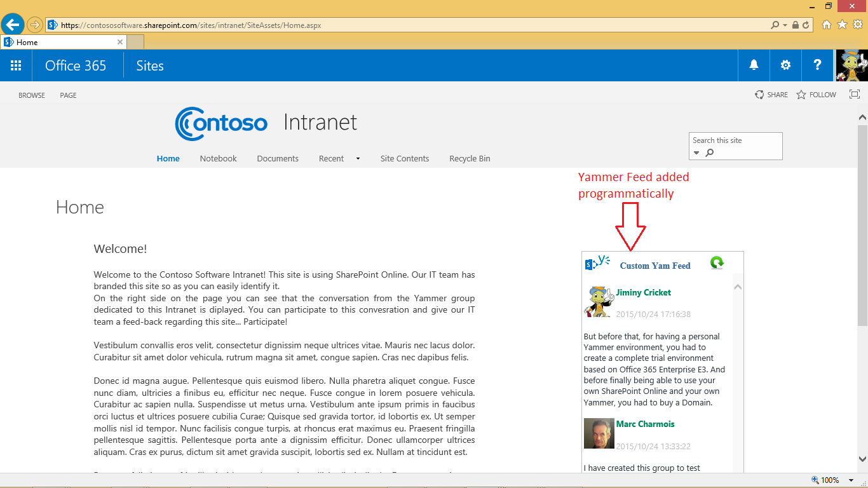Click the SharePoint Yammer logo in feed header
This screenshot has height=488, width=868.
597,262
